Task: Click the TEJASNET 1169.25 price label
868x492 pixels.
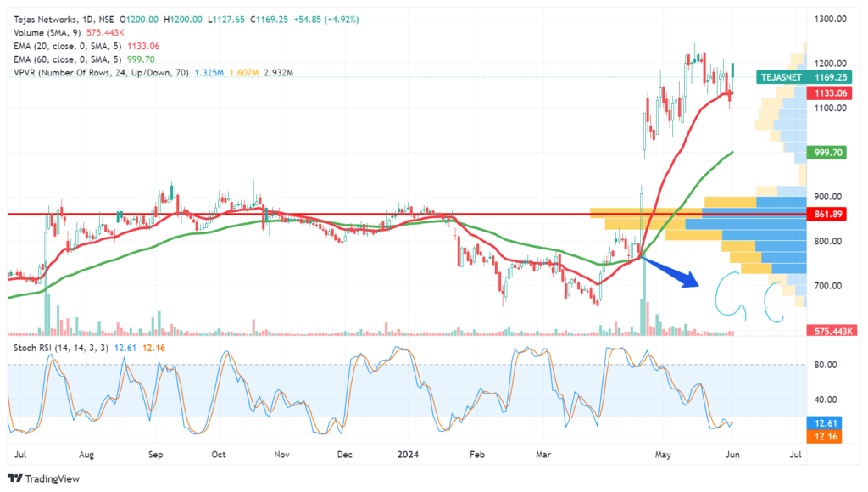Action: [x=804, y=77]
